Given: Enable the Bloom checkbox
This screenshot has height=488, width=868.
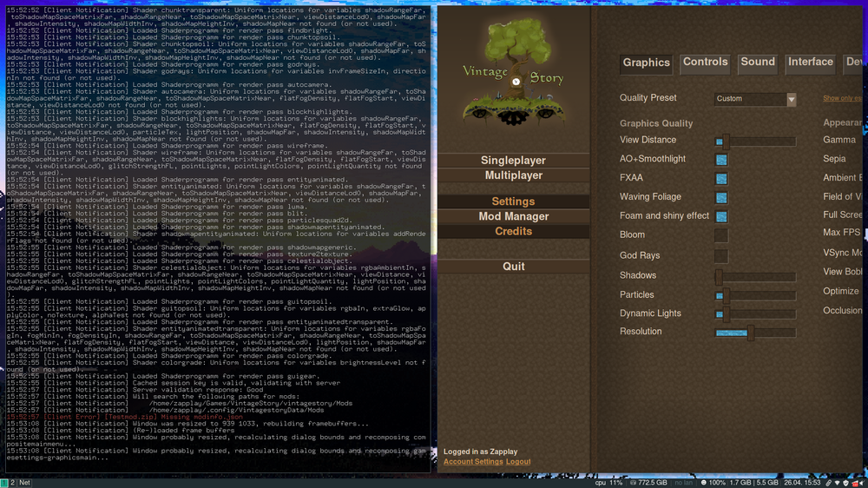Looking at the screenshot, I should click(720, 235).
